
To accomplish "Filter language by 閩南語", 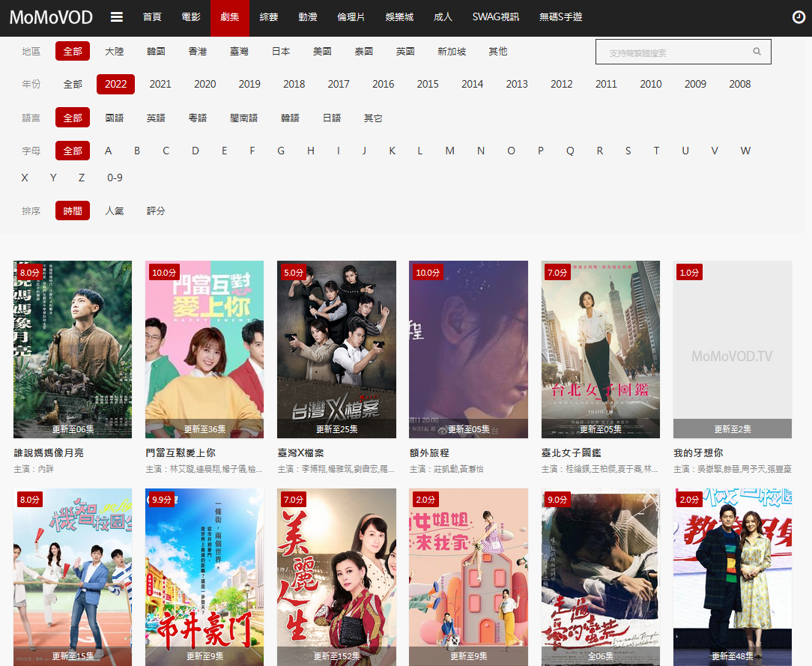I will point(244,118).
